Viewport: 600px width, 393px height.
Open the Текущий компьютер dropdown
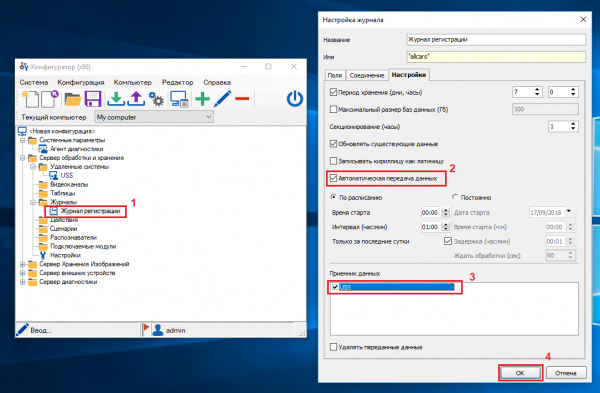tap(154, 117)
